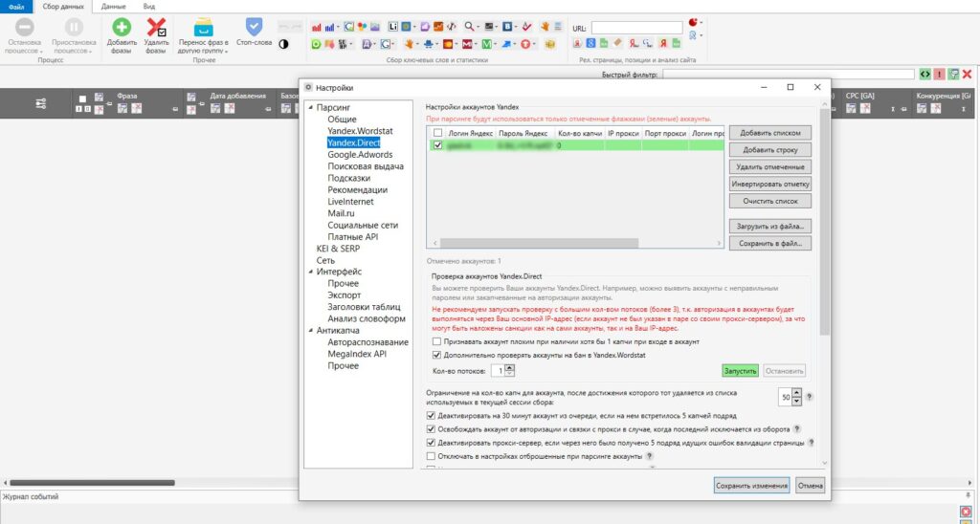Screen dimensions: 980x524
Task: Enable Признавать аккаунт плохим checkbox
Action: 436,341
